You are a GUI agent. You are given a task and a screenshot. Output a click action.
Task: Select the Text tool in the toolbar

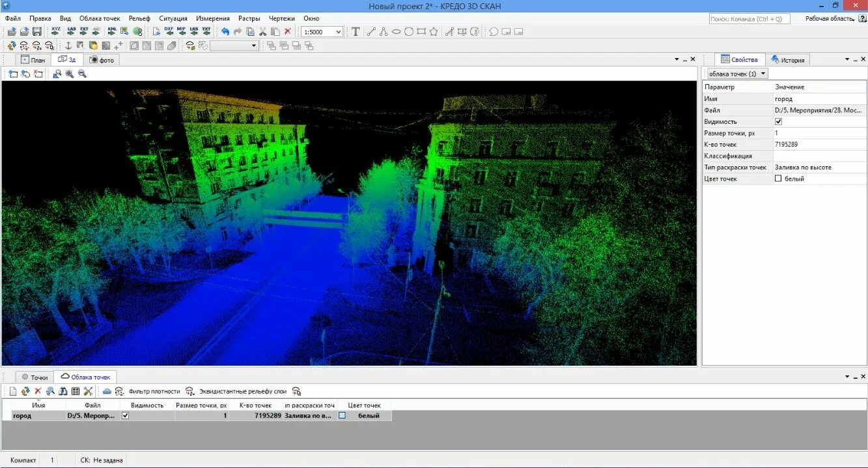pyautogui.click(x=355, y=31)
